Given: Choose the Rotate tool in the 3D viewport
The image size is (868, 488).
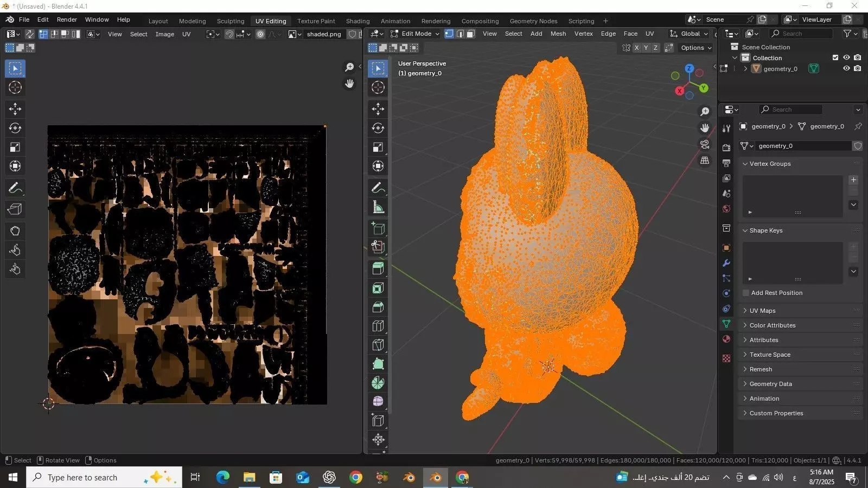Looking at the screenshot, I should pos(378,128).
